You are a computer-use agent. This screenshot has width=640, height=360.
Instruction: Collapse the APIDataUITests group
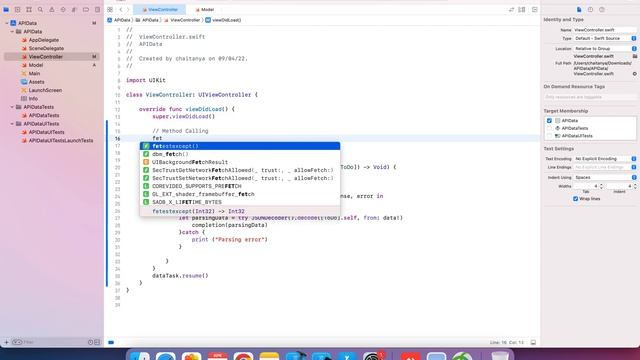[12, 124]
